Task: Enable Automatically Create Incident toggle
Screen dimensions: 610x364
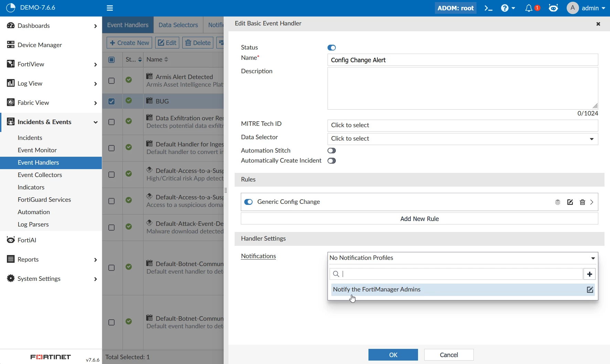Action: click(x=332, y=161)
